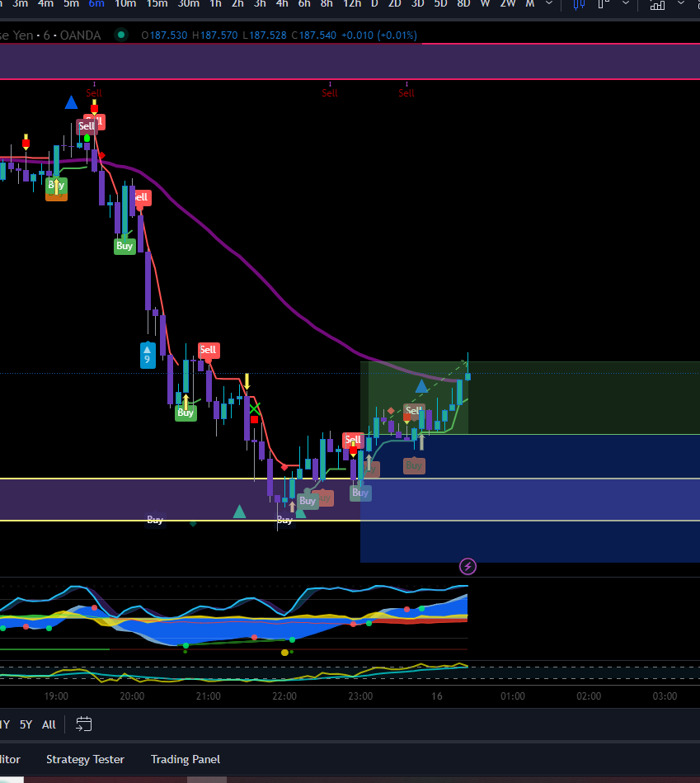
Task: Select the 6m timeframe
Action: (96, 4)
